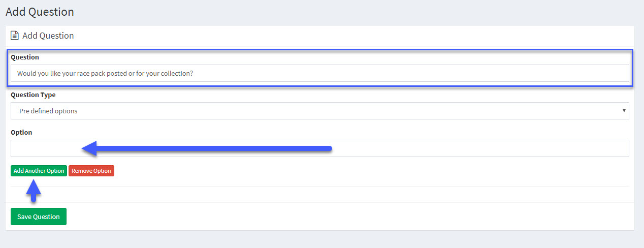Open the Question Type dropdown
Image resolution: width=644 pixels, height=248 pixels.
[x=320, y=111]
